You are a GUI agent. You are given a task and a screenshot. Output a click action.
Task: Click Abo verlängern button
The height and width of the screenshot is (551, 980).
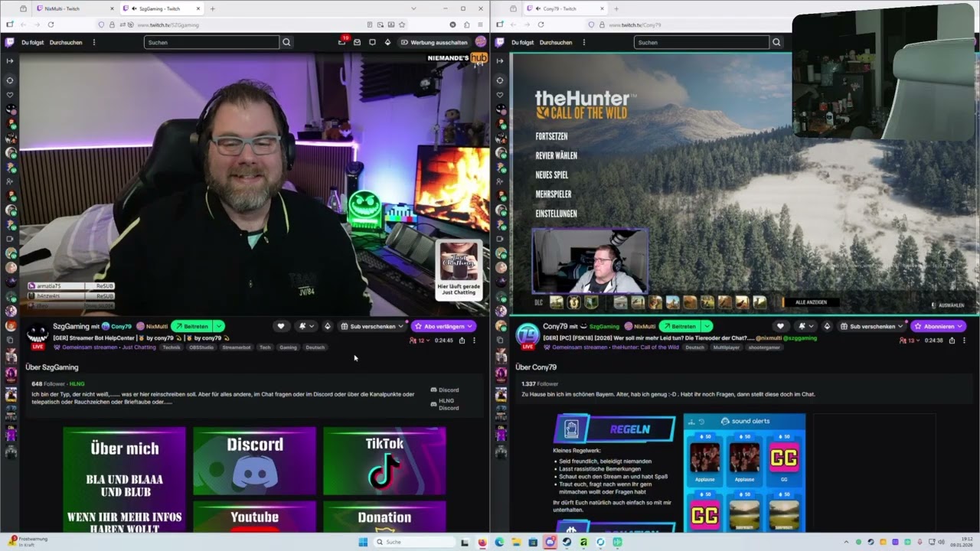tap(443, 326)
